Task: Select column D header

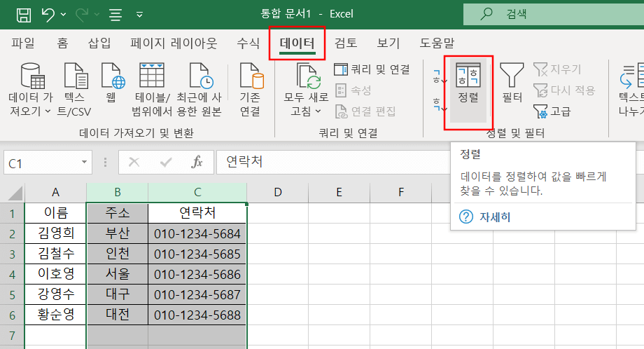Action: (x=278, y=193)
